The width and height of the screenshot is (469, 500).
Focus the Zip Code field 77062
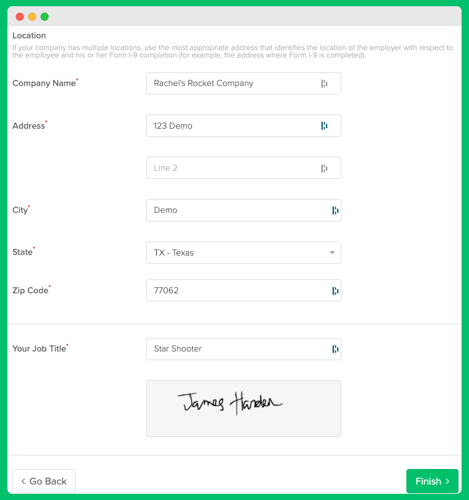click(x=244, y=290)
